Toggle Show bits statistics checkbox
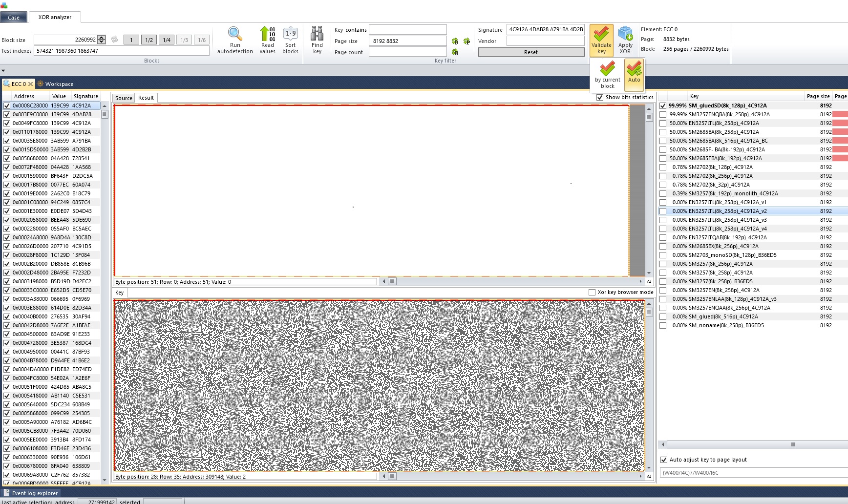 600,97
